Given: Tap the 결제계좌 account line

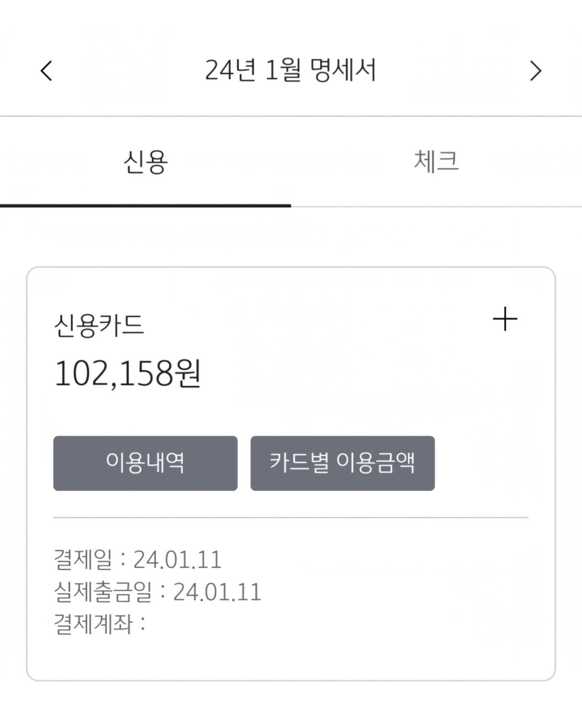Looking at the screenshot, I should [99, 623].
